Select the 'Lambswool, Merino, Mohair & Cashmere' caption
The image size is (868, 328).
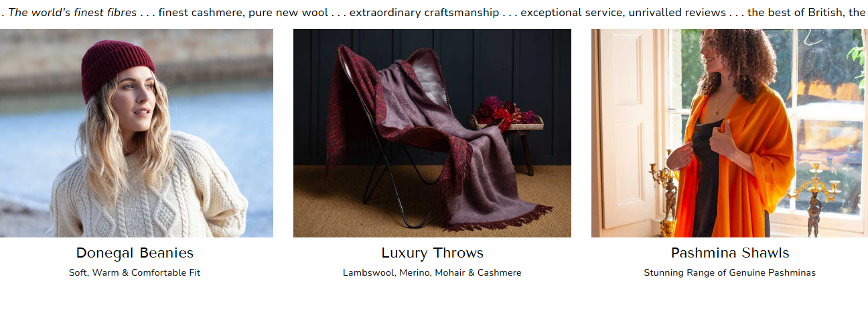pyautogui.click(x=432, y=273)
